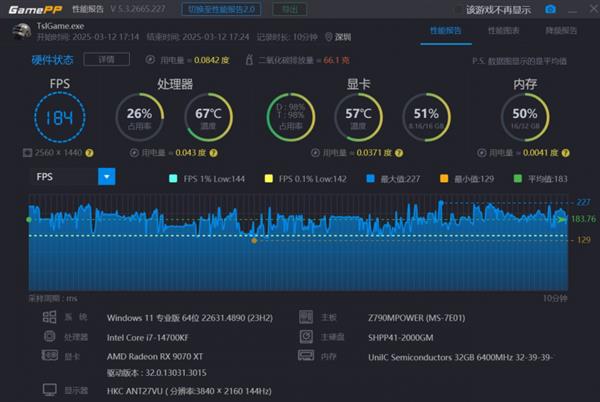Click the camera screenshot icon
This screenshot has width=600, height=402.
pos(550,9)
